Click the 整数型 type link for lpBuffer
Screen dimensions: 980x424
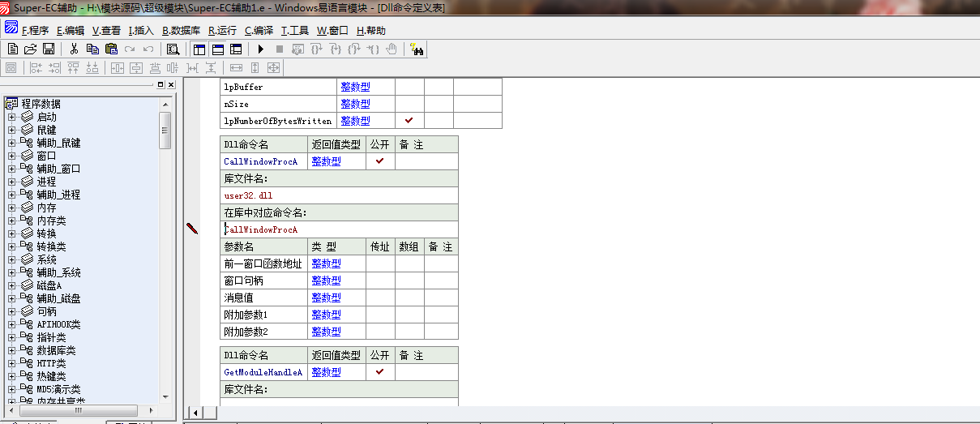pos(355,87)
